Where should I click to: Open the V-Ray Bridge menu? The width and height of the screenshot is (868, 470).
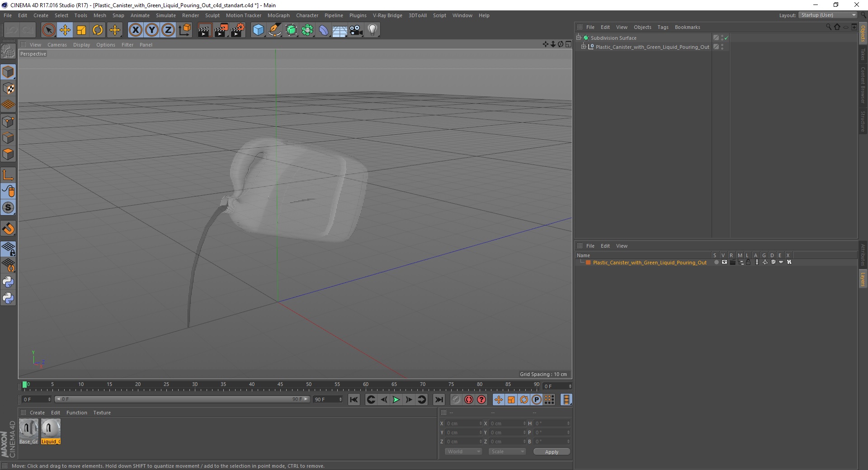(387, 15)
